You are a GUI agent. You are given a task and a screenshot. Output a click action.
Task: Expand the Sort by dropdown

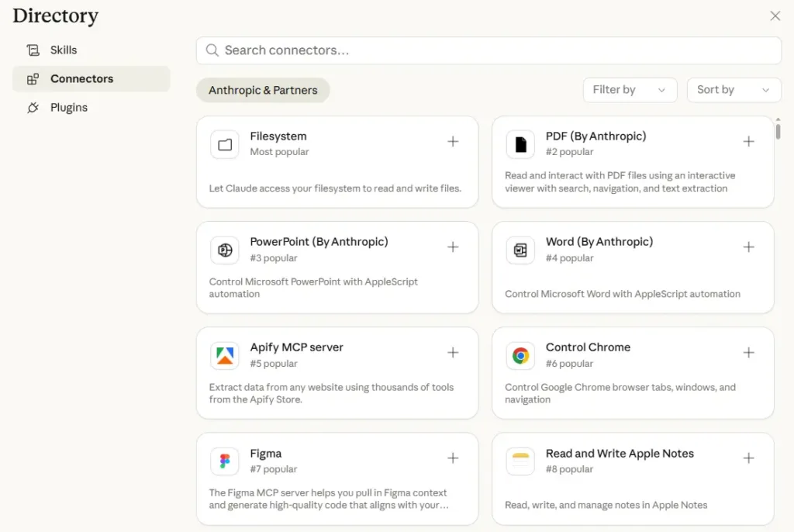(x=734, y=90)
